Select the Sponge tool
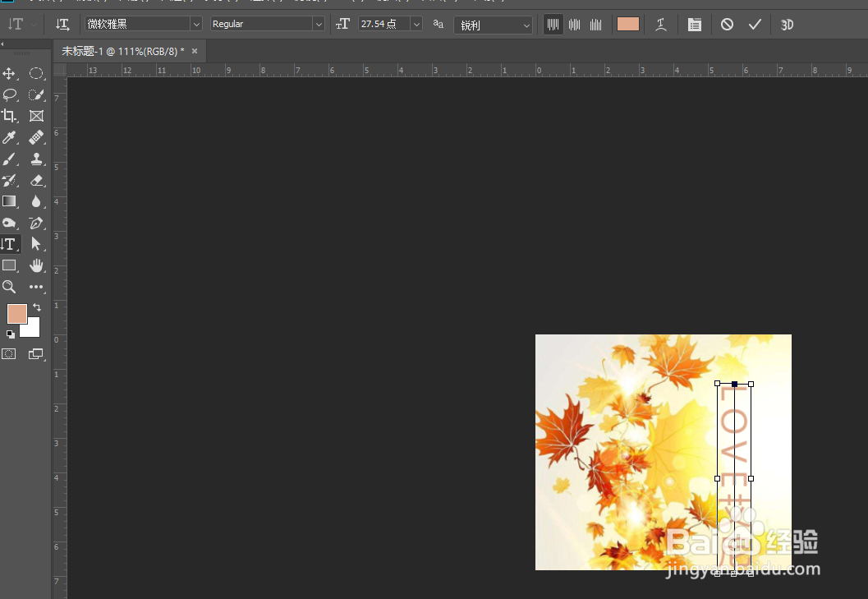This screenshot has height=599, width=868. (x=9, y=223)
